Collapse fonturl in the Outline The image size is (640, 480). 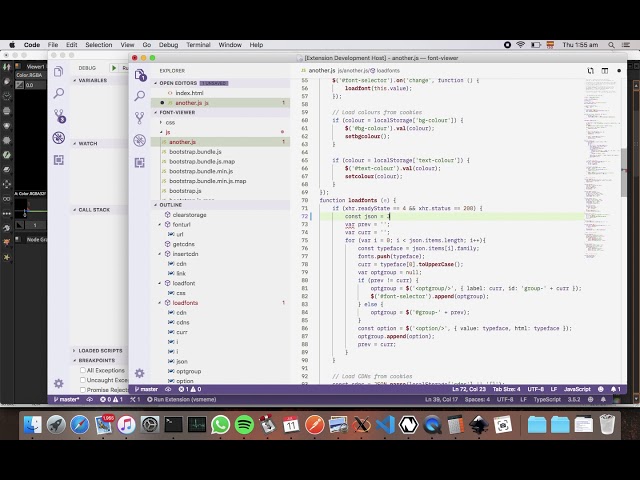tap(160, 224)
